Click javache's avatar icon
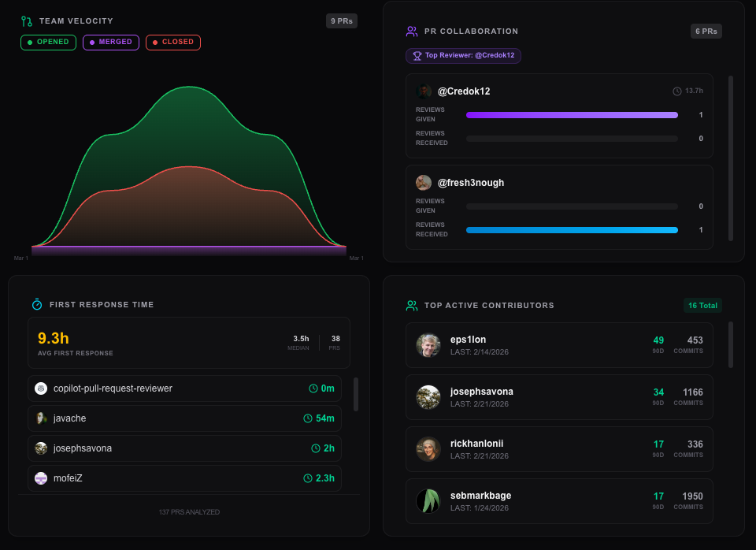Image resolution: width=756 pixels, height=550 pixels. coord(41,418)
